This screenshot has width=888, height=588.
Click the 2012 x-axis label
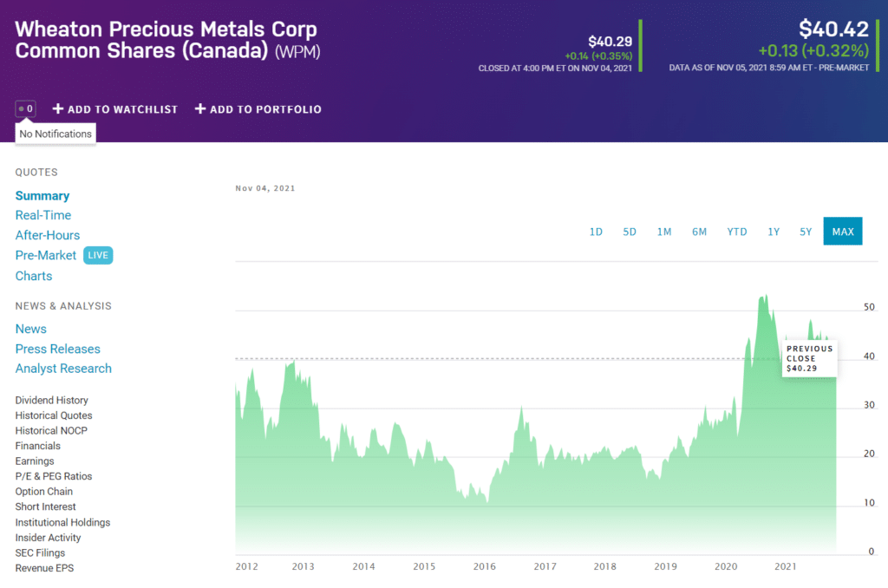247,566
